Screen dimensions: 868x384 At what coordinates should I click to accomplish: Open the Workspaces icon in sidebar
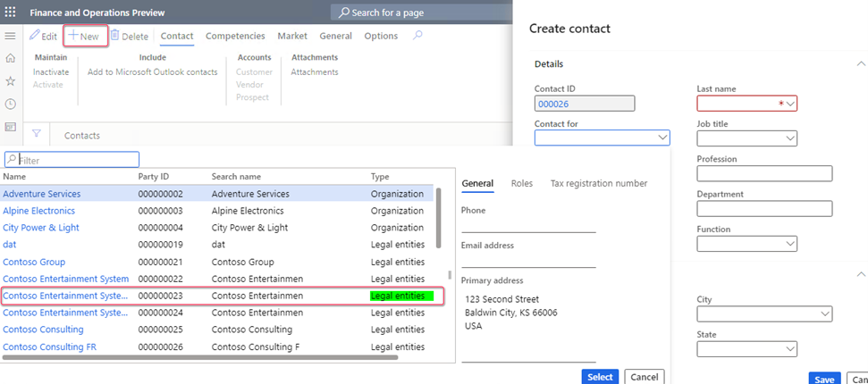[x=10, y=127]
